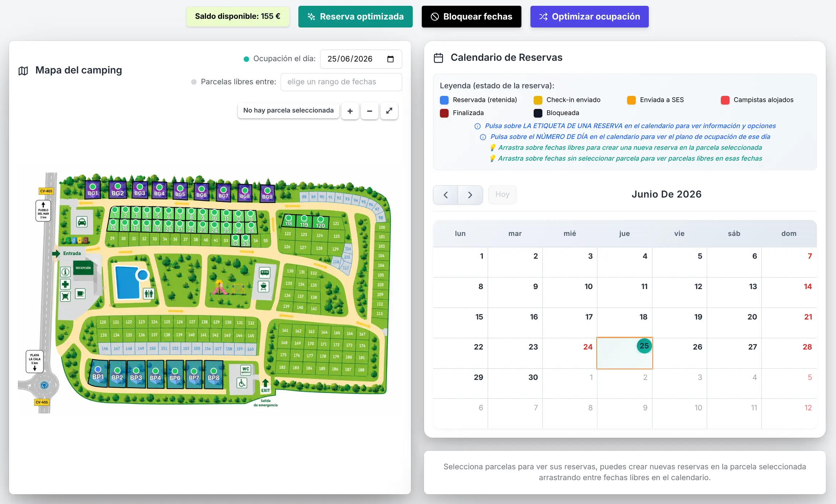Click day number 18 in calendar
The image size is (836, 504).
tap(643, 317)
